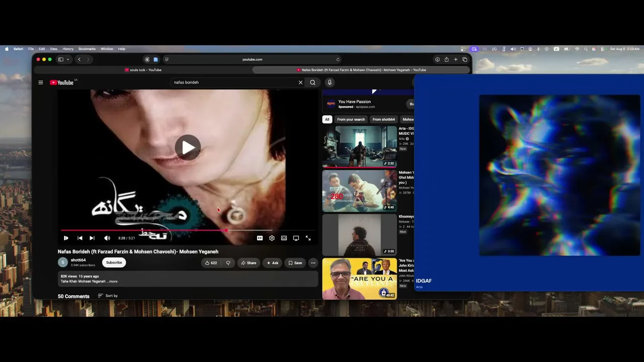
Task: Switch player to theater mode
Action: pyautogui.click(x=284, y=238)
